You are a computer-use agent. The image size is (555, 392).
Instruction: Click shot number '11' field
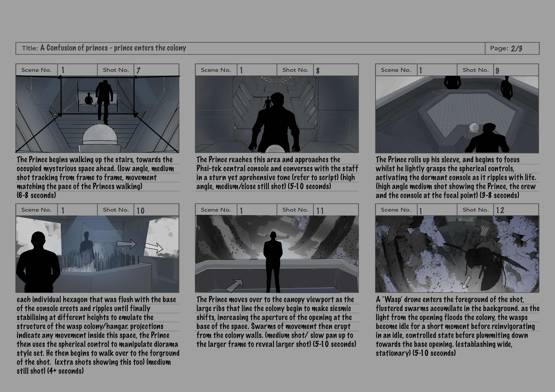pos(336,210)
